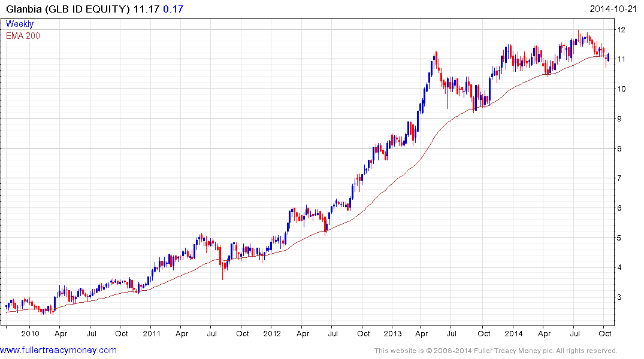Click the price level 12 axis label
This screenshot has width=644, height=359.
coord(621,29)
